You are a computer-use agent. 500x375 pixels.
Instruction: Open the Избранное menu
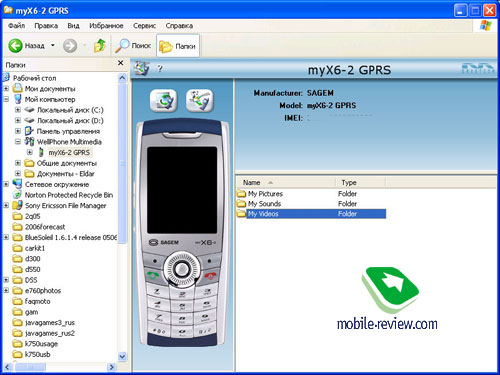106,26
